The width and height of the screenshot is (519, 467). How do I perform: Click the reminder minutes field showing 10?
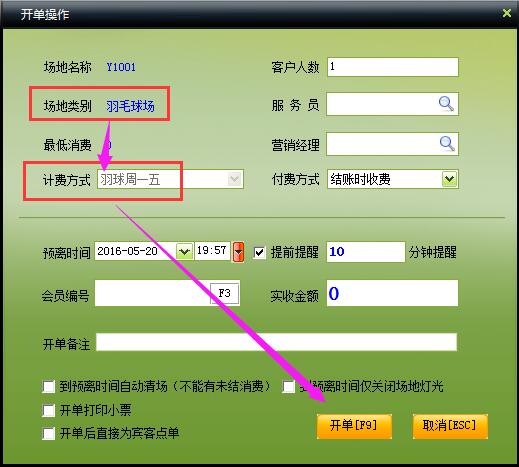(366, 252)
